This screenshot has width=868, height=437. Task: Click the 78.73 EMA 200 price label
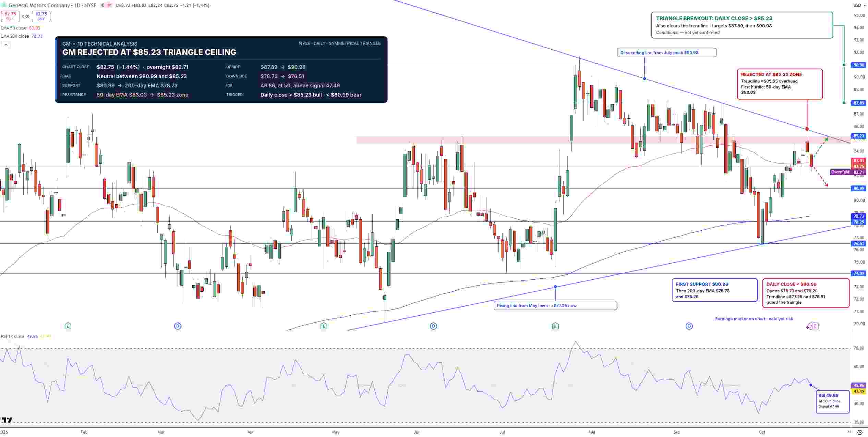point(859,216)
